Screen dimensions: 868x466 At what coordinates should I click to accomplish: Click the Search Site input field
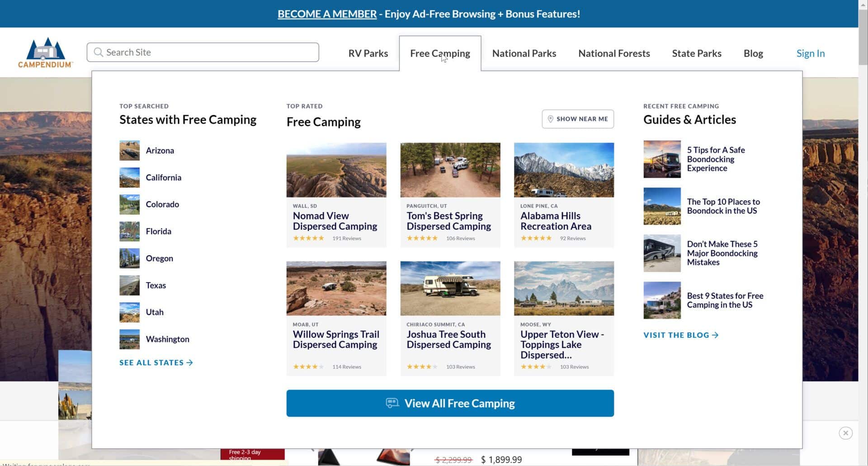tap(203, 52)
